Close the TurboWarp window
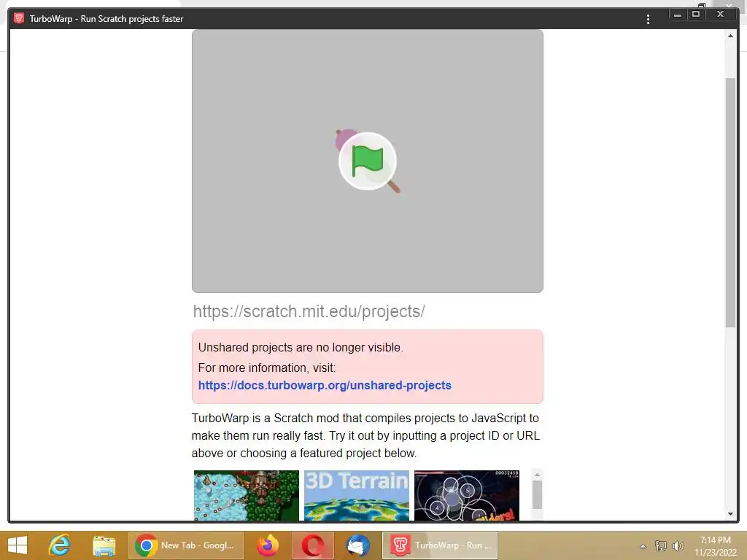This screenshot has height=560, width=747. coord(721,15)
